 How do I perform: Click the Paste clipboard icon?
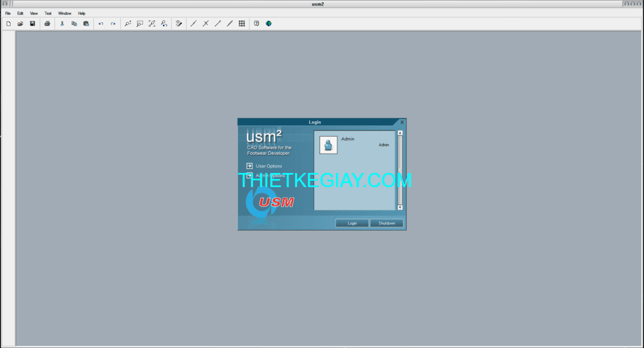87,23
